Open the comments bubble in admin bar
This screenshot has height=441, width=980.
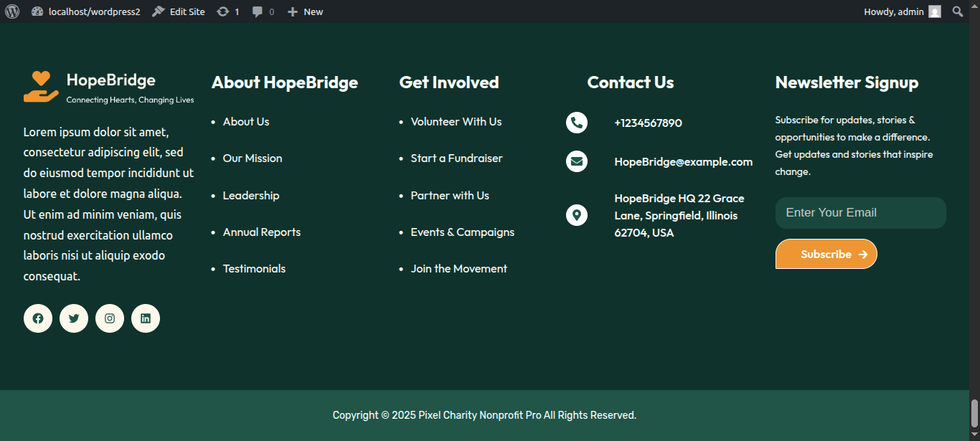[263, 11]
